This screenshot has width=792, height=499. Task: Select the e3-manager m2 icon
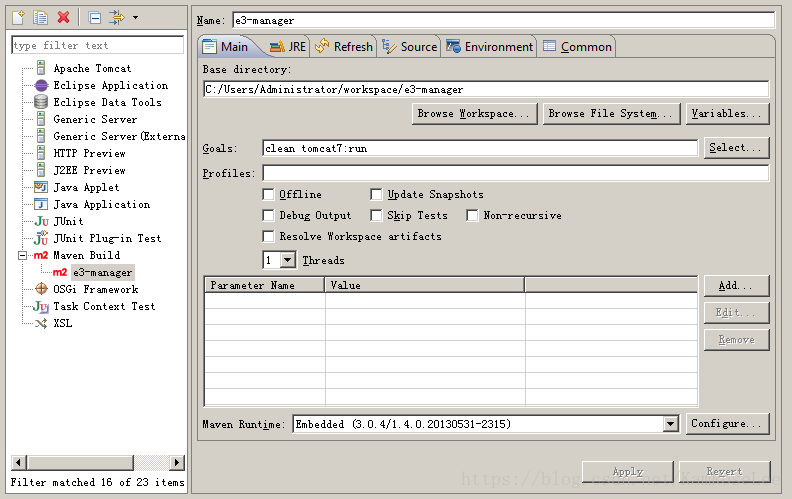(x=60, y=272)
